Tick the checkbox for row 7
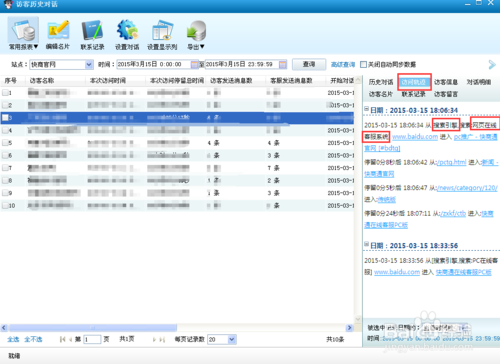The height and width of the screenshot is (364, 500). 5,168
